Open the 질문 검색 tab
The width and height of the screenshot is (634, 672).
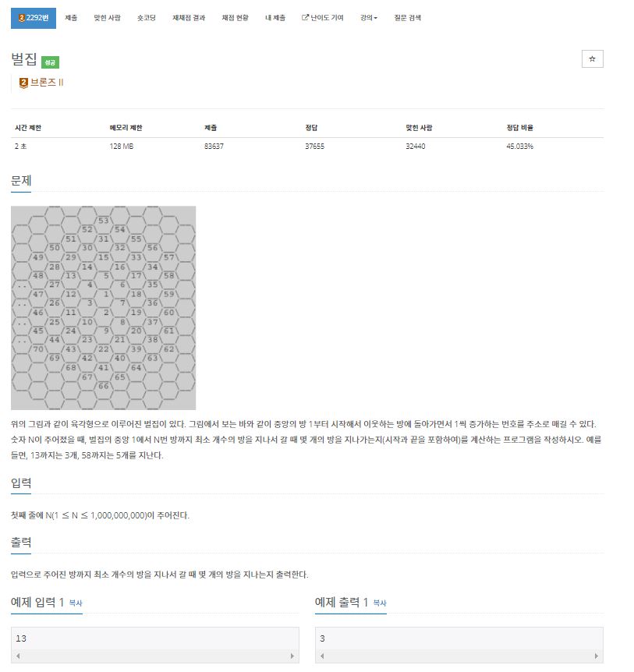tap(408, 18)
